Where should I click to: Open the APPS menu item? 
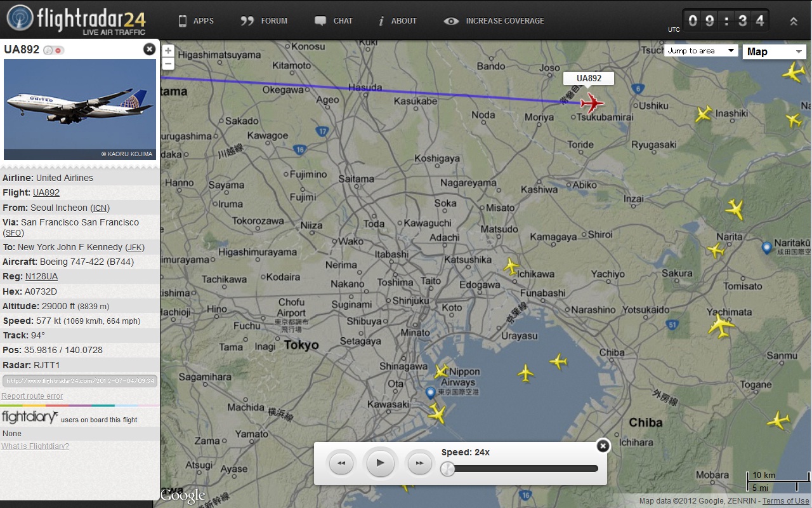(195, 21)
